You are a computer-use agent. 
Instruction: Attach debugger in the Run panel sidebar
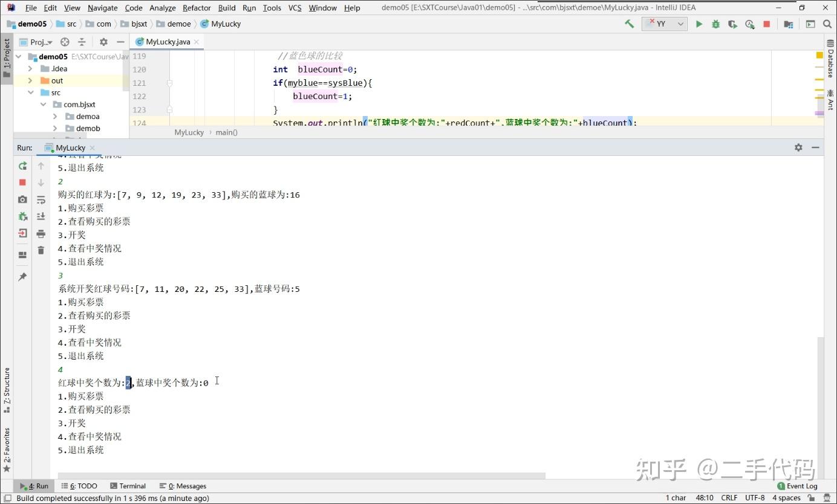22,216
